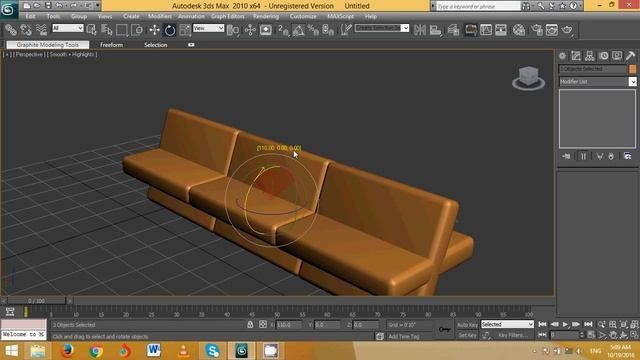
Task: Toggle the selection lock icon
Action: (250, 324)
